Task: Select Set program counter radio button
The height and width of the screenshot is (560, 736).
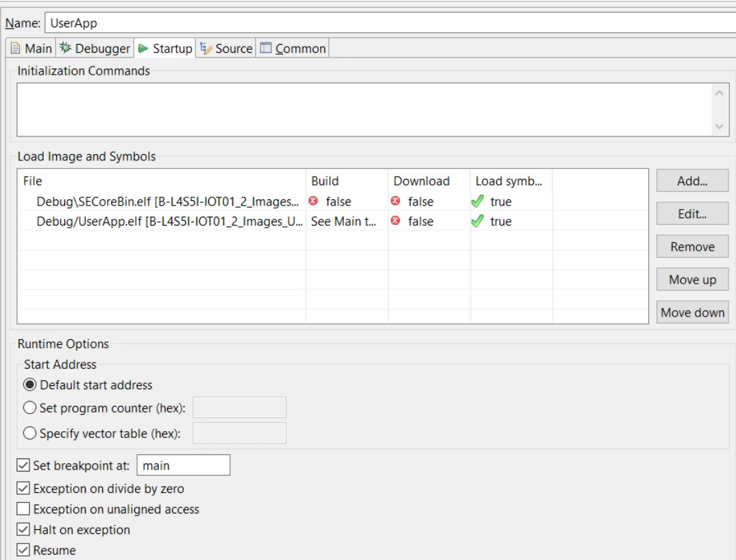Action: click(x=29, y=407)
